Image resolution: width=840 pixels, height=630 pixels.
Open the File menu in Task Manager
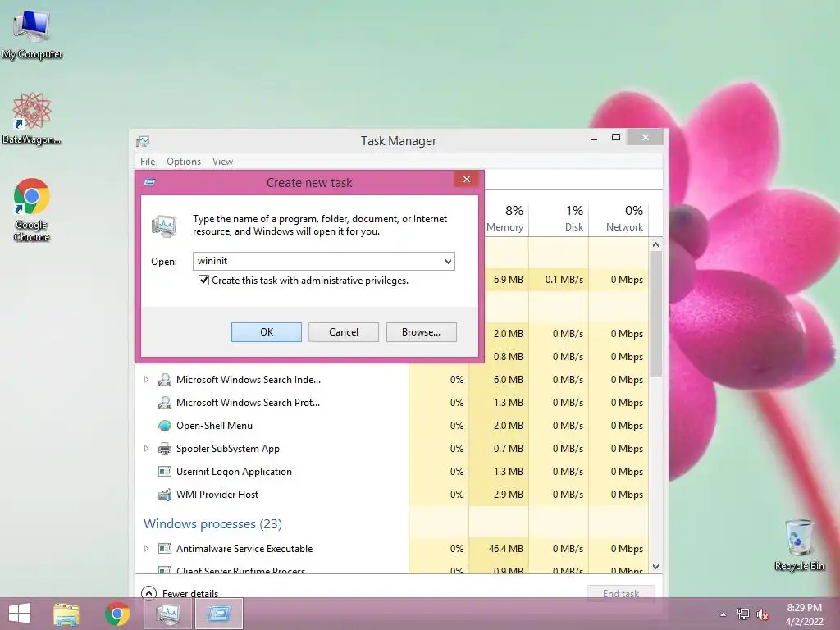coord(148,162)
